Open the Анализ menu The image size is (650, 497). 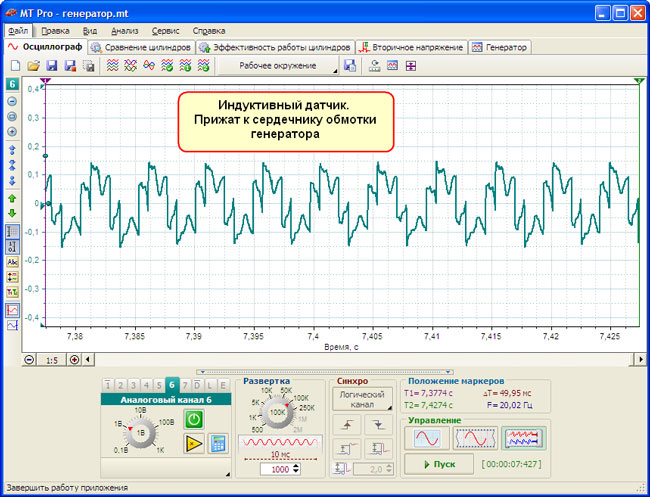tap(125, 30)
